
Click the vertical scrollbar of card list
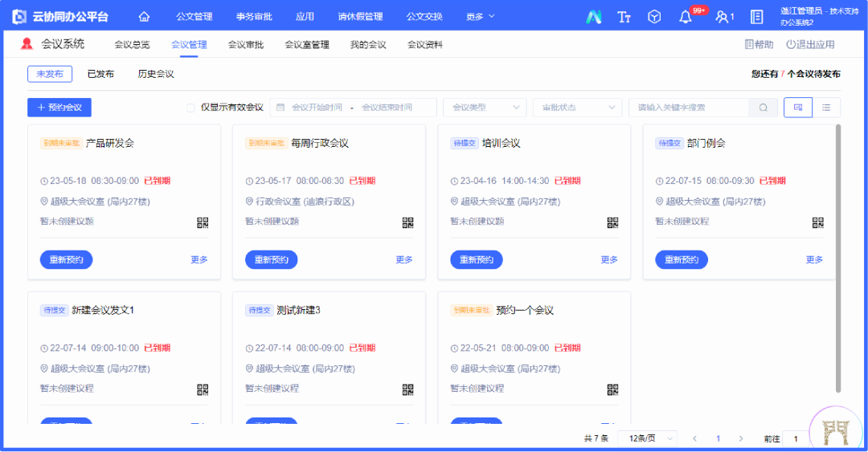click(838, 259)
